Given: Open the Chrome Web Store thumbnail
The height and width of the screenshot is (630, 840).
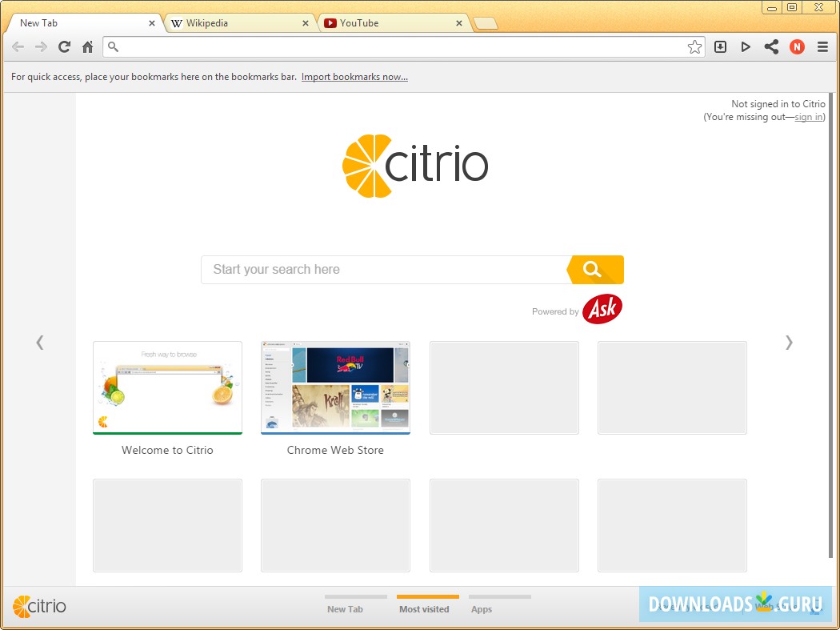Looking at the screenshot, I should coord(335,387).
